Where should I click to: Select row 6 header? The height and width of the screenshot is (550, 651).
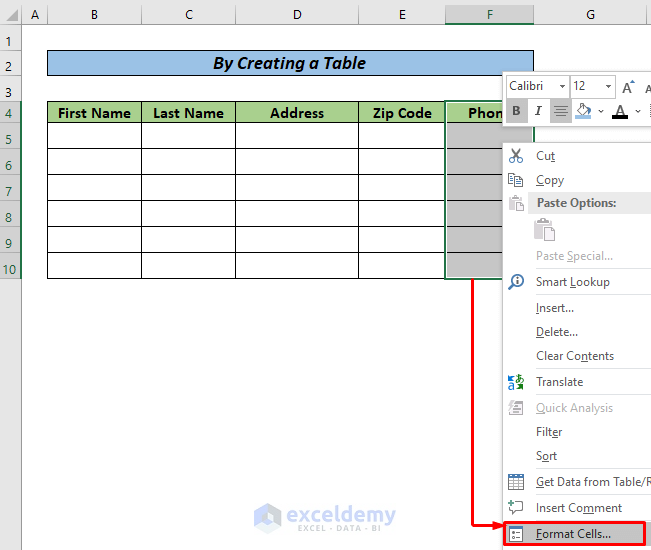pos(10,162)
